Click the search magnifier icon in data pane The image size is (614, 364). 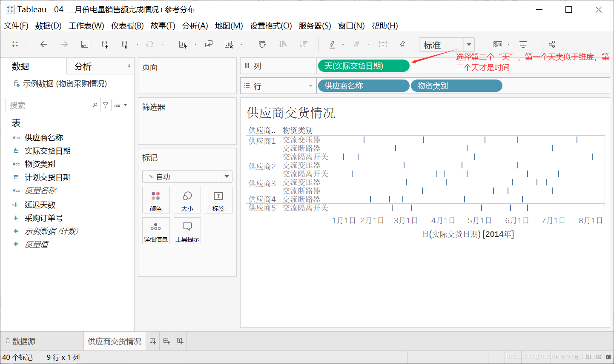pos(95,105)
